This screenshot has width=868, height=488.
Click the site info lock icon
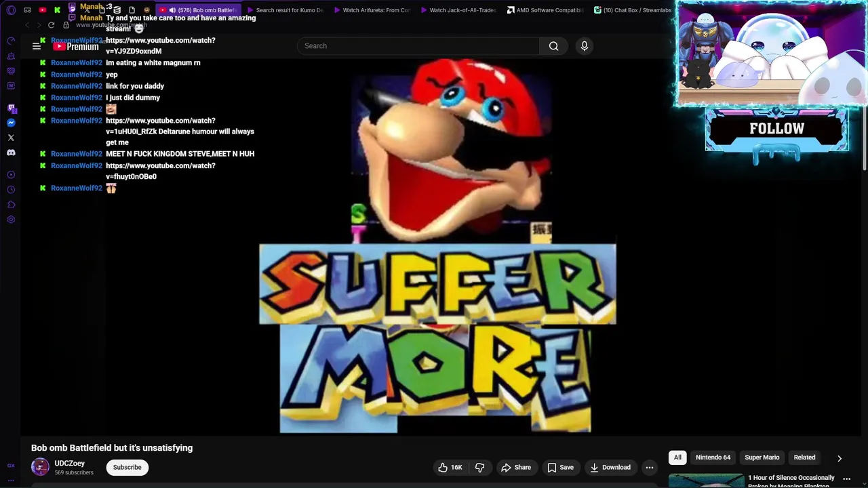66,25
